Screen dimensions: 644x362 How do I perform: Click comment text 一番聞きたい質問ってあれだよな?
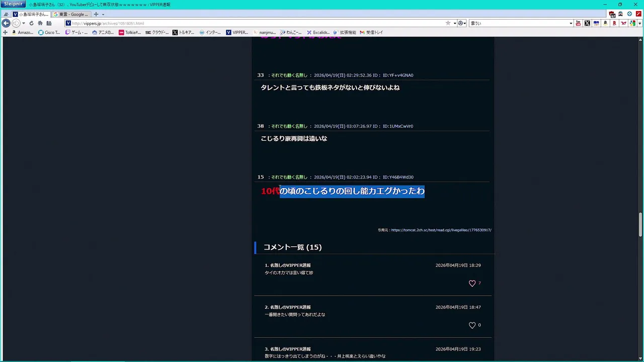295,315
